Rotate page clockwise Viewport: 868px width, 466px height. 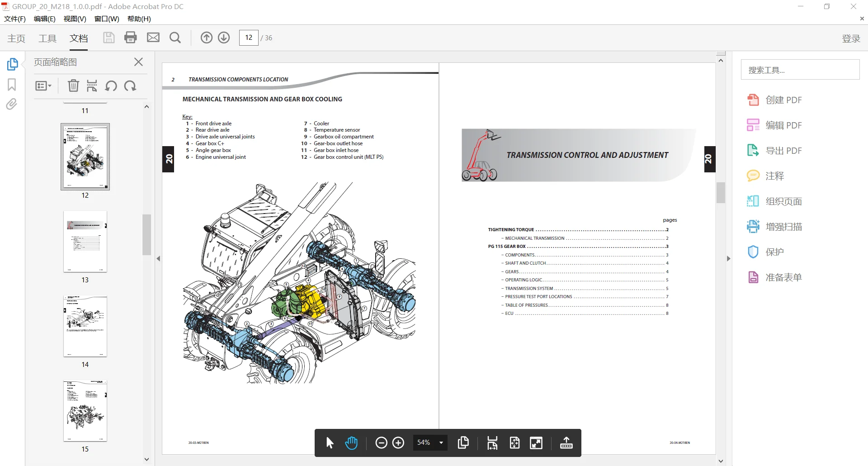click(130, 86)
